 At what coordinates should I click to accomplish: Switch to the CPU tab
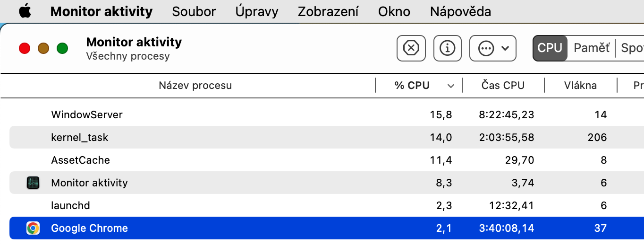pos(550,48)
